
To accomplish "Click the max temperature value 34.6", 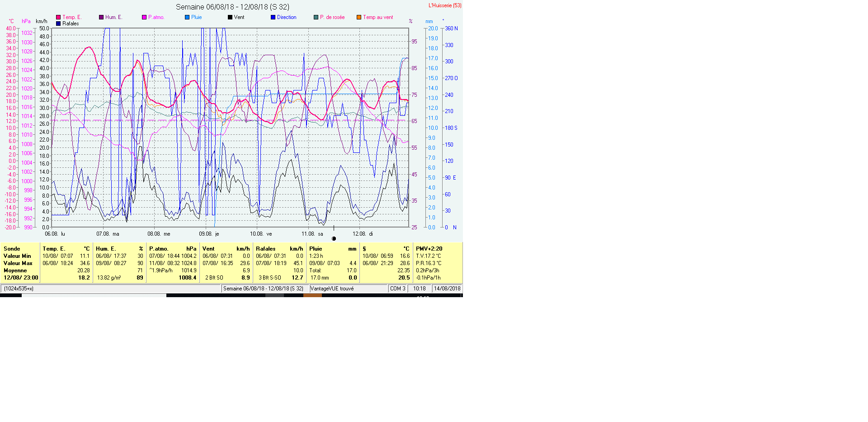I will tap(85, 263).
